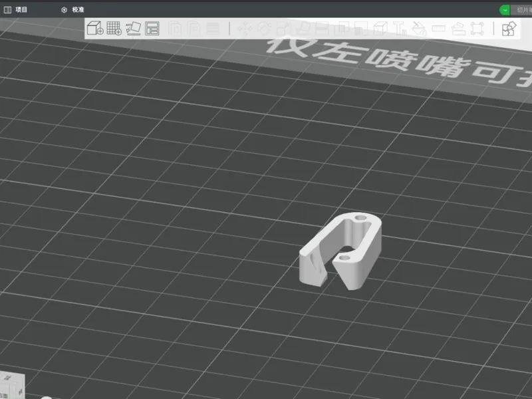Screen dimensions: 532x399
Task: Click the Arrange all objects icon
Action: [152, 29]
